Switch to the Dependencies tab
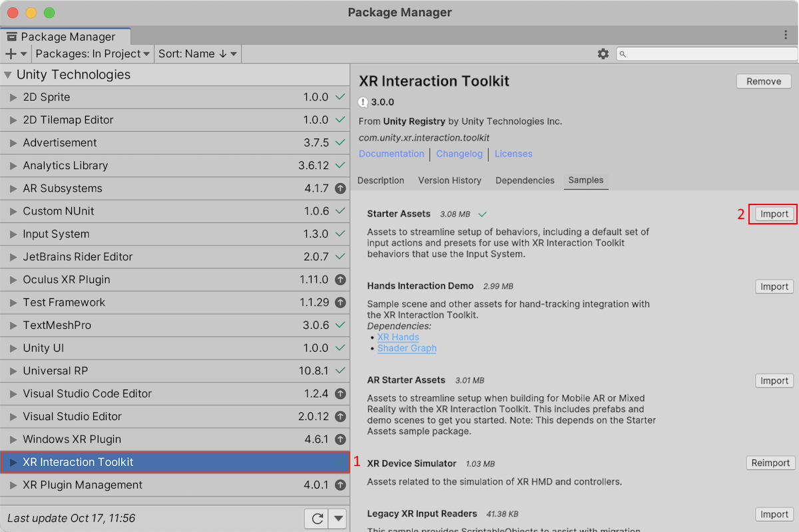This screenshot has height=532, width=799. [525, 180]
